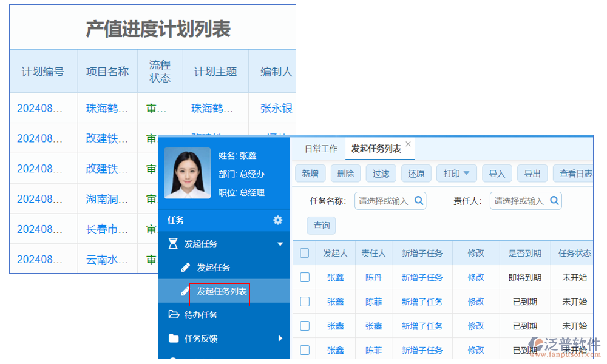Open 长春市… project in plan list
Screen dimensions: 607x364
(x=107, y=229)
